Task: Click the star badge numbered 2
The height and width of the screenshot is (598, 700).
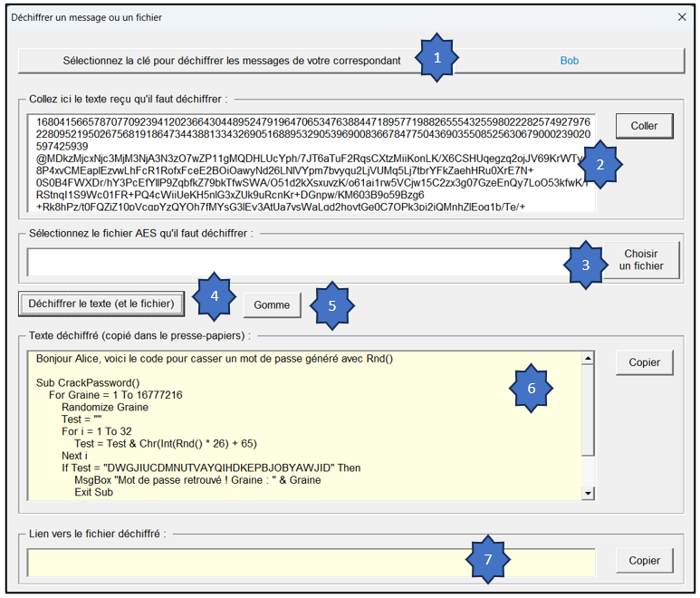Action: (x=599, y=164)
